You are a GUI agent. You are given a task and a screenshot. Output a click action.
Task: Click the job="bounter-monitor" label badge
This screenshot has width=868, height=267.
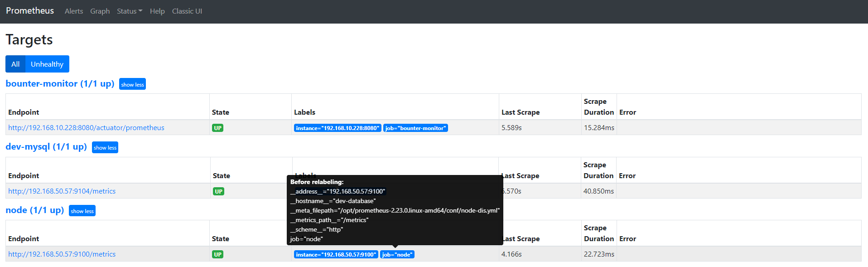tap(415, 128)
